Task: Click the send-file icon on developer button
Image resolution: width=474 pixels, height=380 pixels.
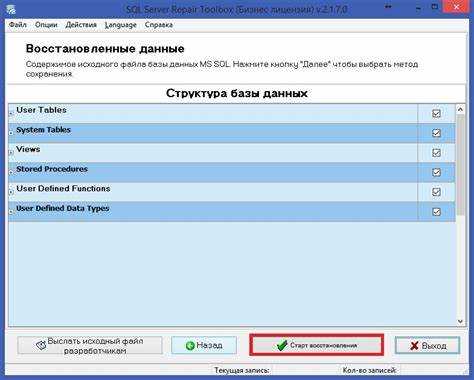Action: pyautogui.click(x=41, y=345)
